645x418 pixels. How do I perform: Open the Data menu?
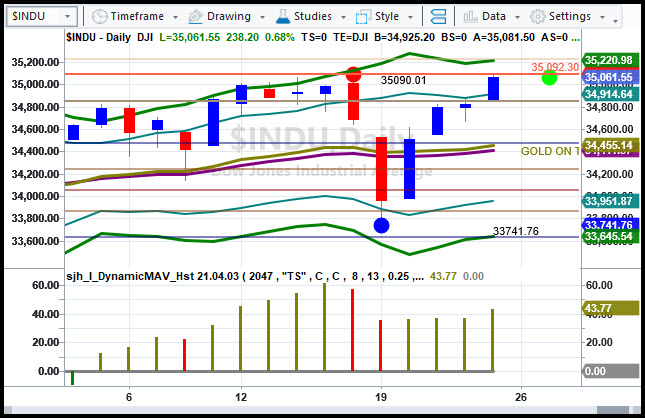click(492, 16)
